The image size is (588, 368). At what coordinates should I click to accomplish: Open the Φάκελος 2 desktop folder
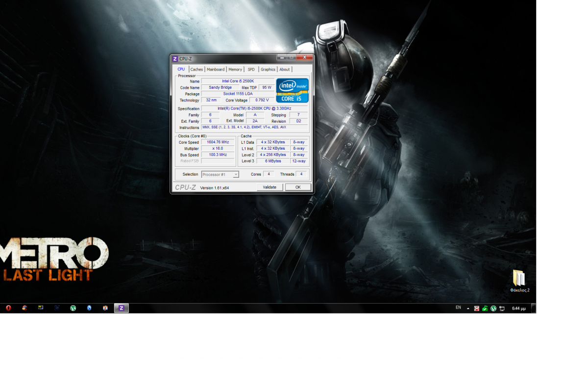(x=519, y=280)
